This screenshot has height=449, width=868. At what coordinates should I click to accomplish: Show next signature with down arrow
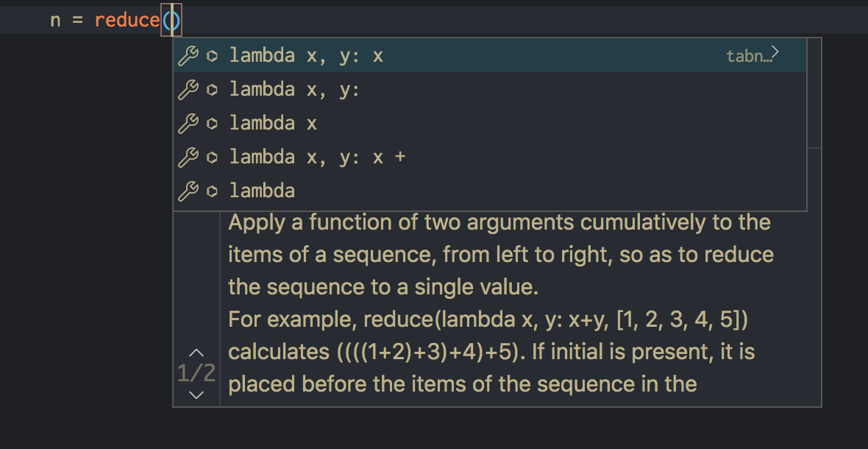pos(196,395)
